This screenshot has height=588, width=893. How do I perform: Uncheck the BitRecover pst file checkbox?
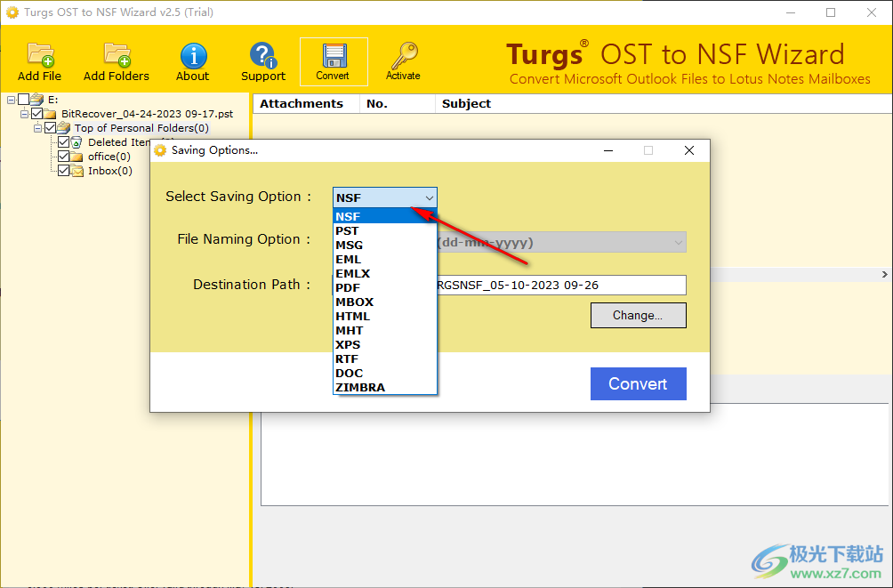point(37,114)
